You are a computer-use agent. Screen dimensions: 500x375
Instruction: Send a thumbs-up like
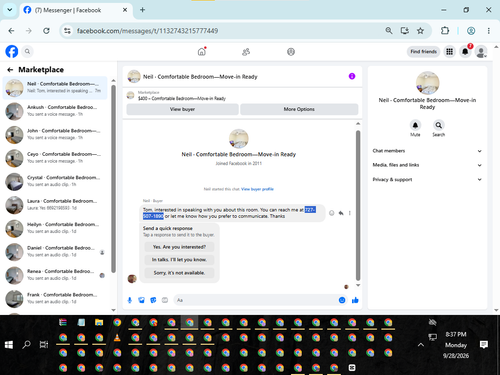point(355,300)
